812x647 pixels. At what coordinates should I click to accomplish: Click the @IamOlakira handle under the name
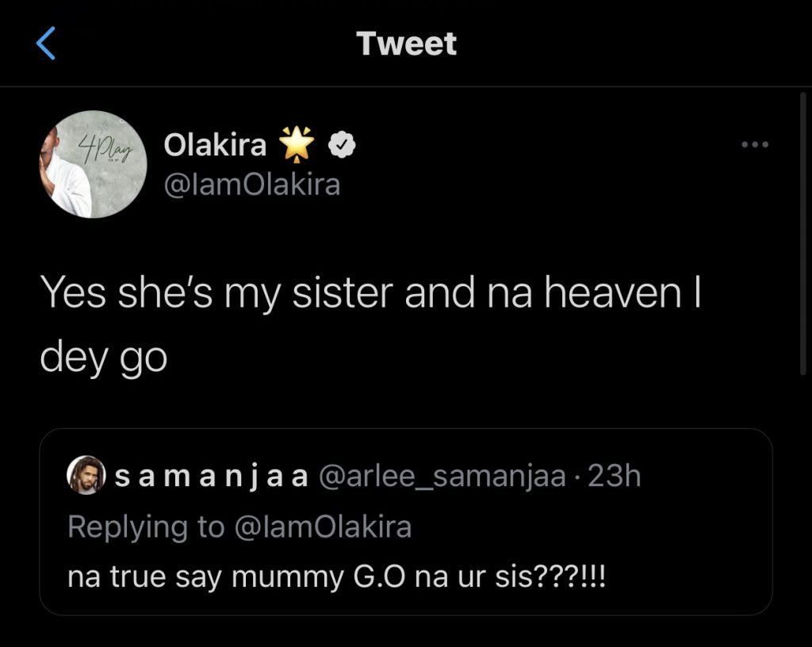click(x=251, y=185)
